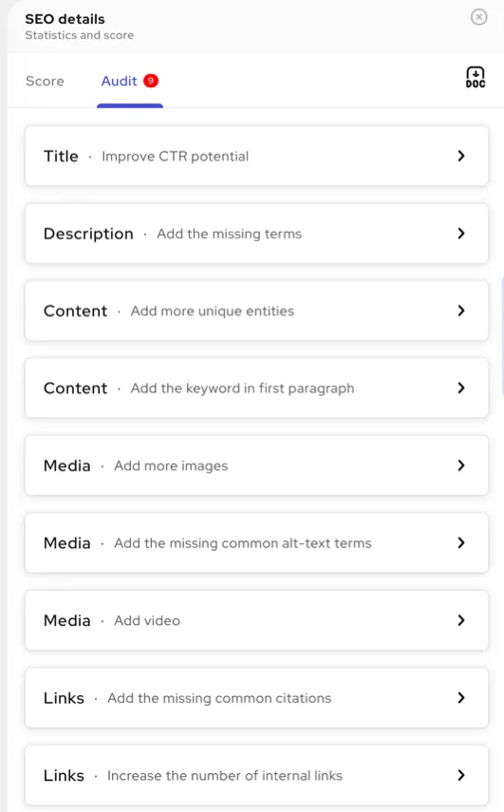Switch to the Score tab
Viewport: 504px width, 812px height.
pos(45,82)
